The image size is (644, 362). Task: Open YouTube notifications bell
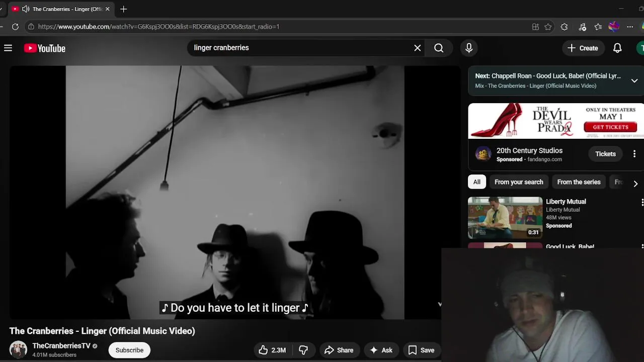click(x=617, y=48)
